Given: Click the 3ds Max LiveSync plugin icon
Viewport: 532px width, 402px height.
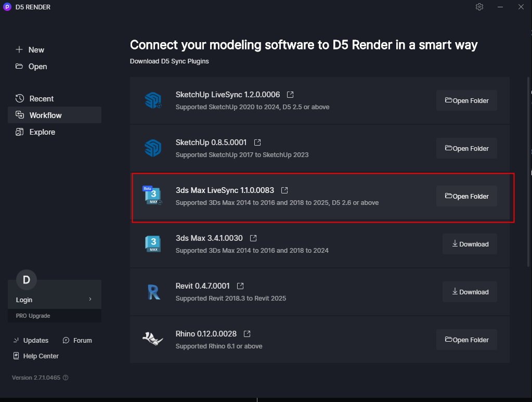Looking at the screenshot, I should pos(153,196).
